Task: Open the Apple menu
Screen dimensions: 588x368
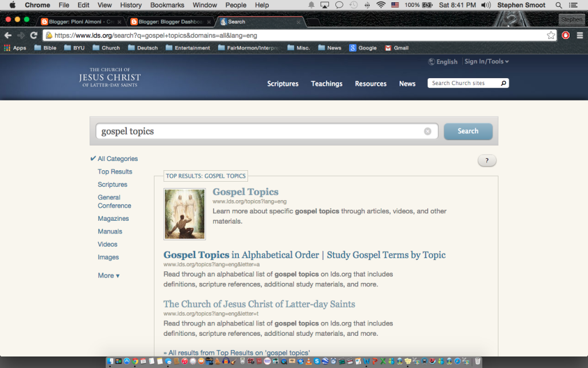Action: click(x=12, y=5)
